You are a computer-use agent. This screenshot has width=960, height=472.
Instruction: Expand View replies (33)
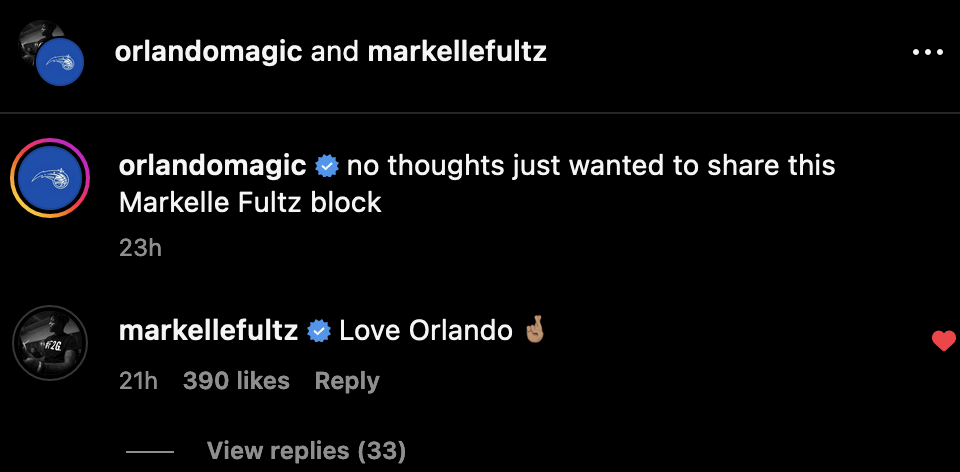[x=306, y=451]
